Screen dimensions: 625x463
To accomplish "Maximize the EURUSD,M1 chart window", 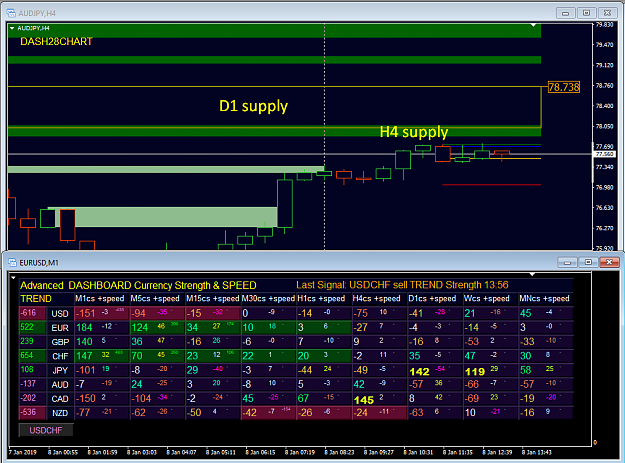I will pos(588,262).
